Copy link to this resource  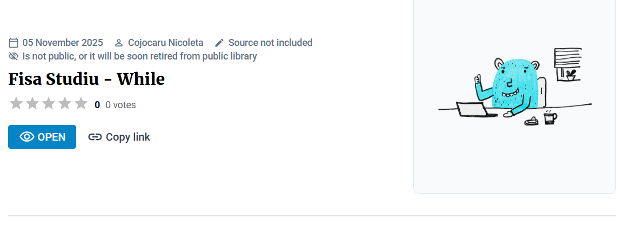coord(119,137)
